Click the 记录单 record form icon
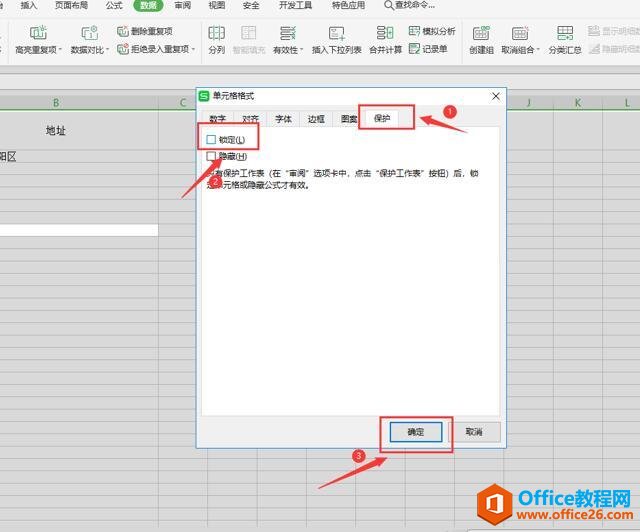This screenshot has height=532, width=640. click(414, 49)
